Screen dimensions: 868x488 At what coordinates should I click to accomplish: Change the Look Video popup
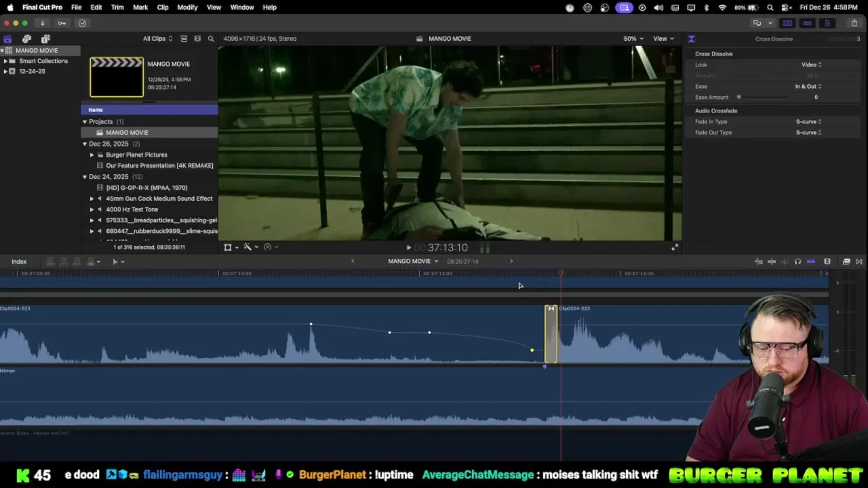point(811,65)
